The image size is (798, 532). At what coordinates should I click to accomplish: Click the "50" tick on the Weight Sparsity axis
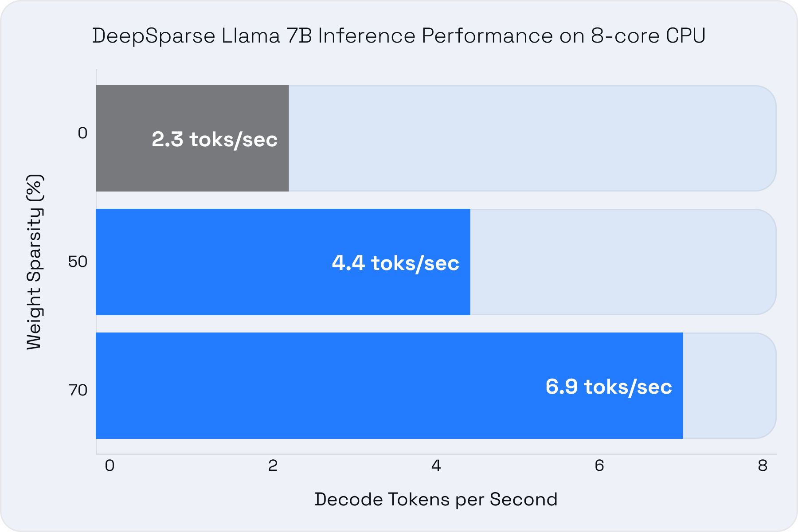pos(78,262)
